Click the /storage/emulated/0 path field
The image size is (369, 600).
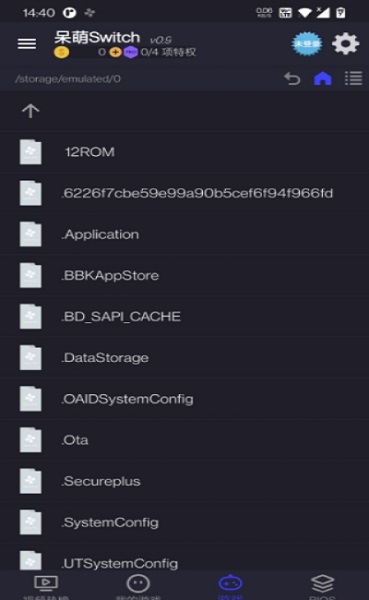[x=68, y=79]
